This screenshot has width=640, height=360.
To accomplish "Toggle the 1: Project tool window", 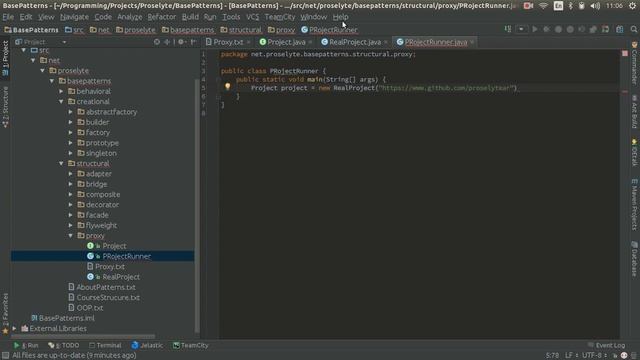I will (x=5, y=58).
